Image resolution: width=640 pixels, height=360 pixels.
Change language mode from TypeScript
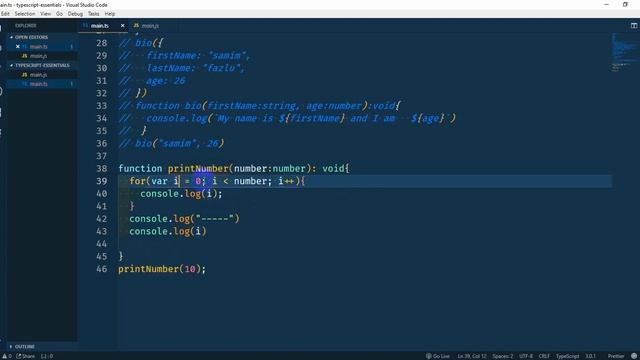(x=567, y=356)
